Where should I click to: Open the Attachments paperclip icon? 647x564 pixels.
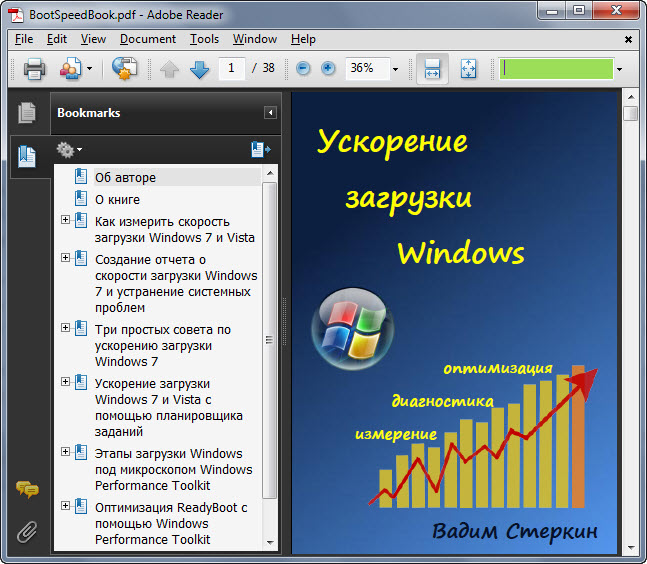27,532
